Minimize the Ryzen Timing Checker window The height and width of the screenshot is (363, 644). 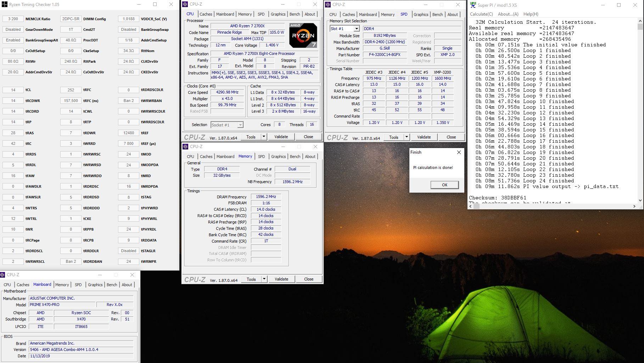139,5
